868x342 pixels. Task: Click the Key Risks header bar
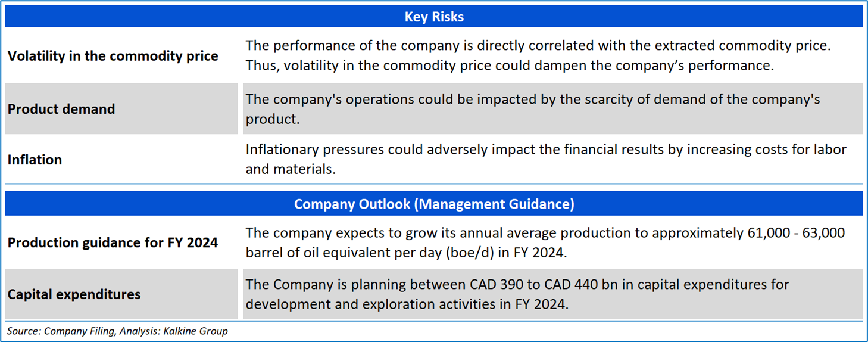pos(433,17)
